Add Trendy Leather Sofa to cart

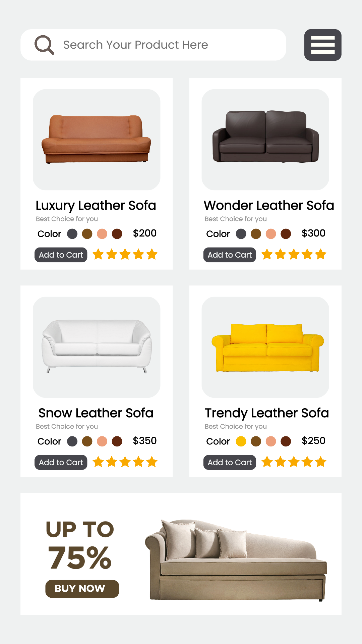(x=230, y=463)
